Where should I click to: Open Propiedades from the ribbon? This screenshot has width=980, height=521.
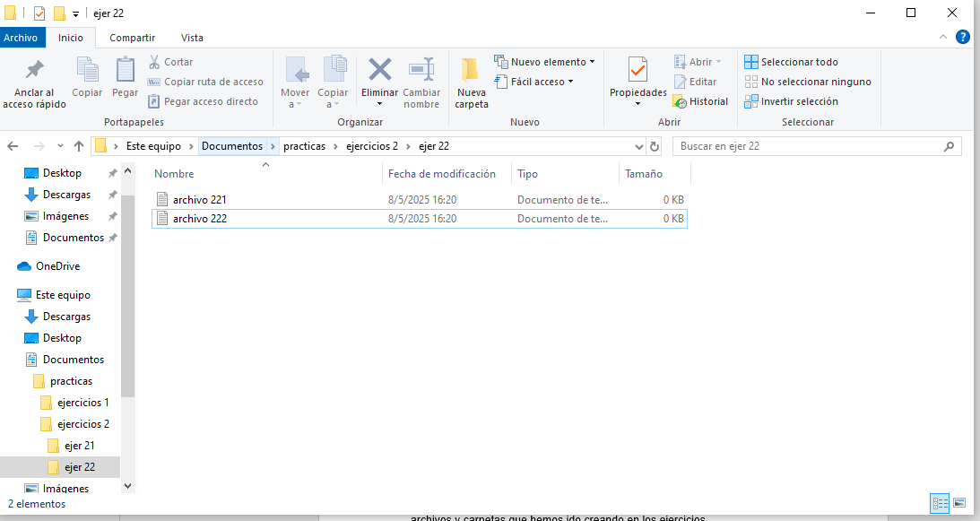point(637,70)
